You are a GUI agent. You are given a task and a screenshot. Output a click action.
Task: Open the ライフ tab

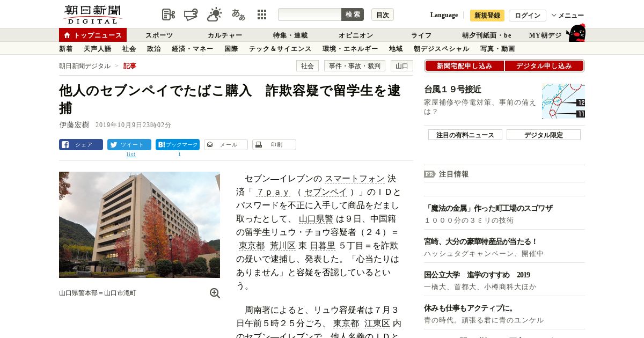click(421, 35)
